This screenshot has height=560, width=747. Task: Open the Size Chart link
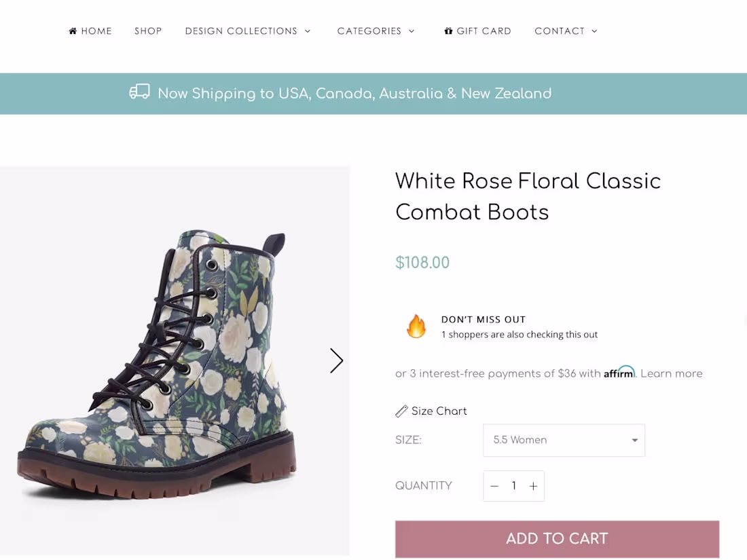click(439, 411)
